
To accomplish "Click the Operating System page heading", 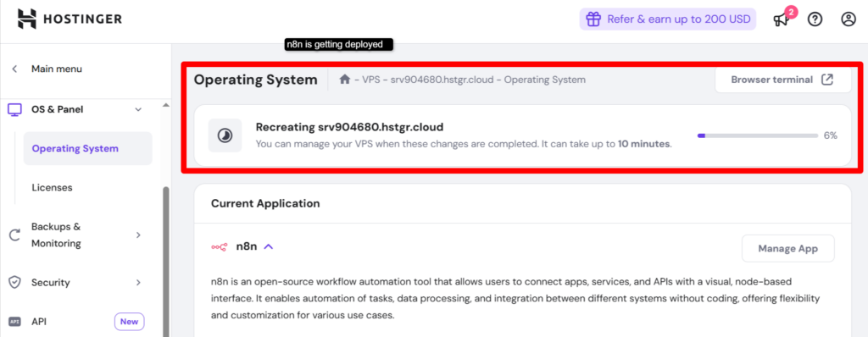I will click(x=256, y=80).
